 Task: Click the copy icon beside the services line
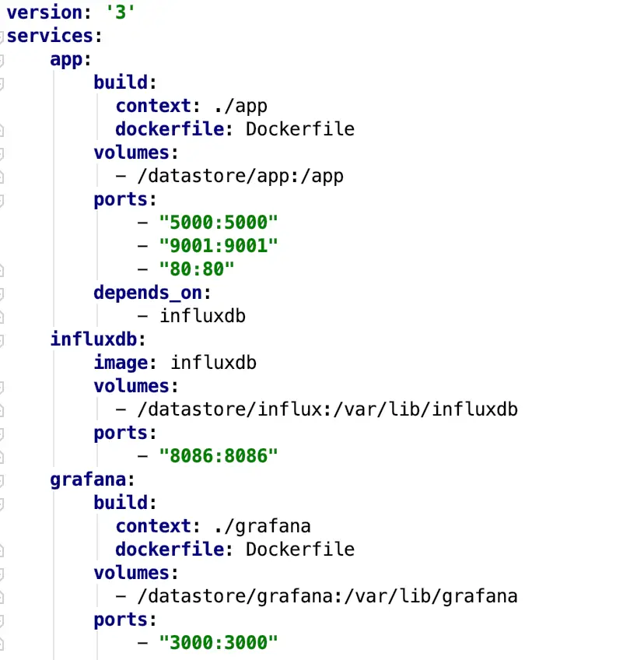click(3, 35)
